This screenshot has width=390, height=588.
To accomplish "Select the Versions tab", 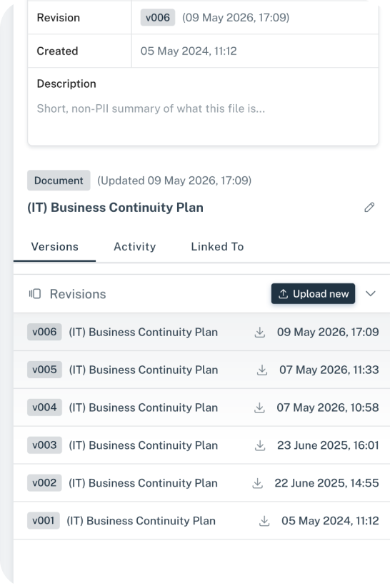I will [x=55, y=247].
